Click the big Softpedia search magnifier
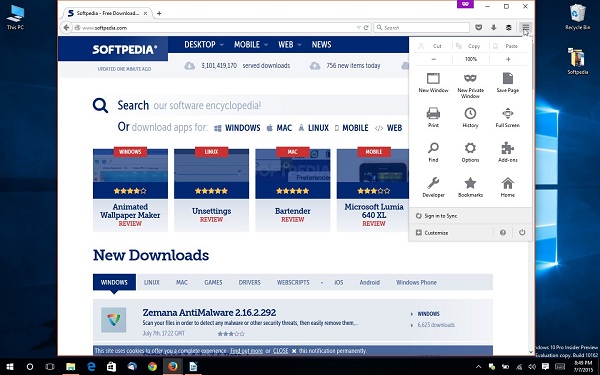Screen dimensions: 600x375 pyautogui.click(x=100, y=105)
